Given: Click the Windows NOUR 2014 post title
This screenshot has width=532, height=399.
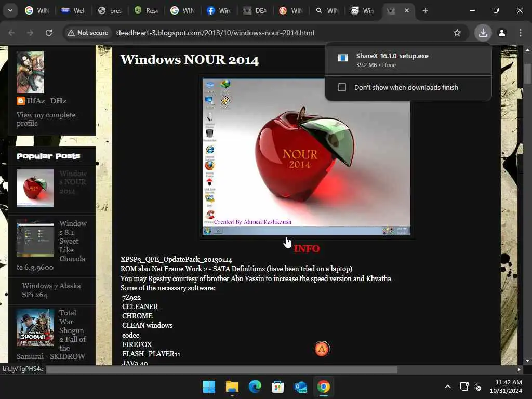Looking at the screenshot, I should 189,60.
